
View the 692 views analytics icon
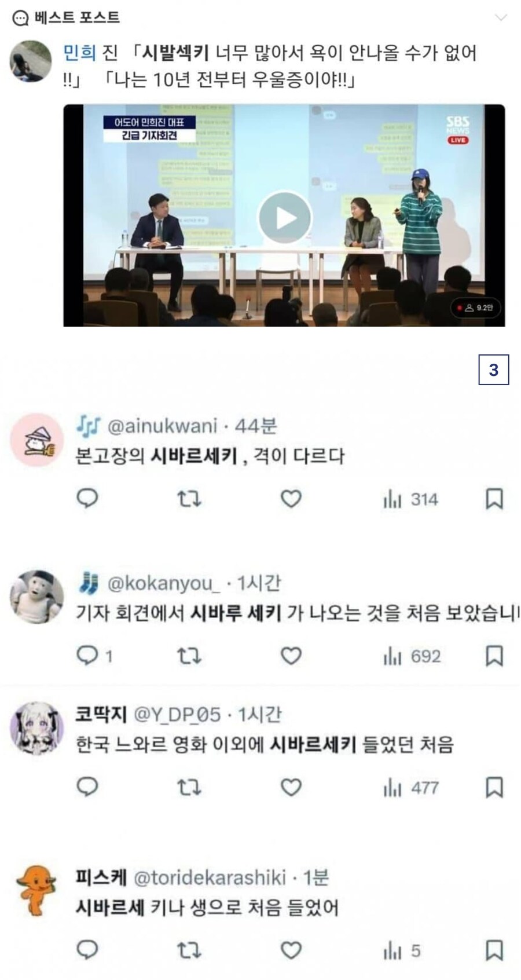[x=392, y=656]
